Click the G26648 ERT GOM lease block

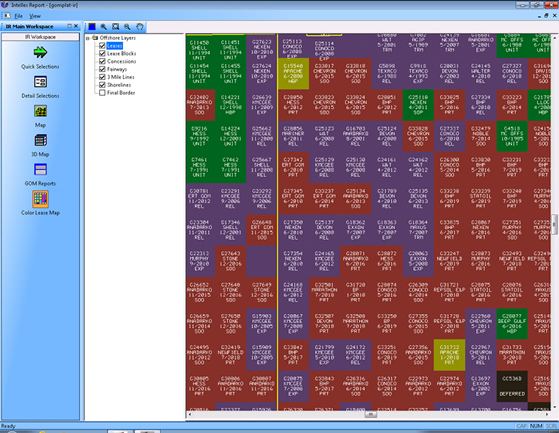[x=262, y=230]
